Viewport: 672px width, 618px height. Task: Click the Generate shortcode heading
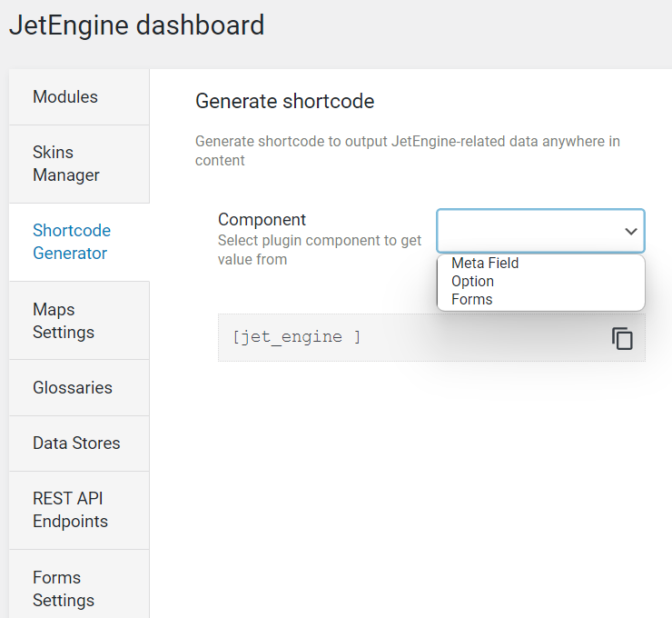[284, 101]
